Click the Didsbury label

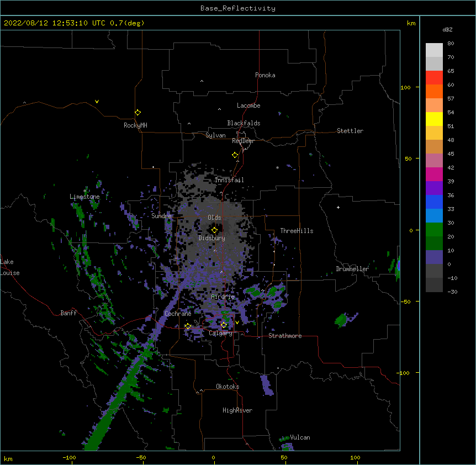pos(212,238)
